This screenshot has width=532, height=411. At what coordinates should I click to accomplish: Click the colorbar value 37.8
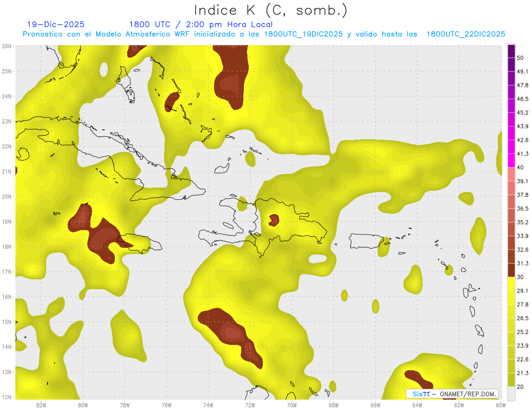[523, 195]
